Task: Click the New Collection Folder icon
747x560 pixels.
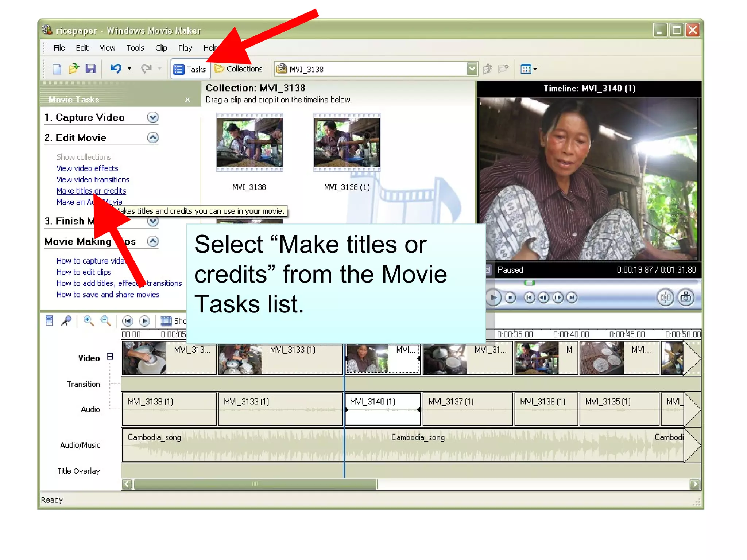Action: point(503,69)
